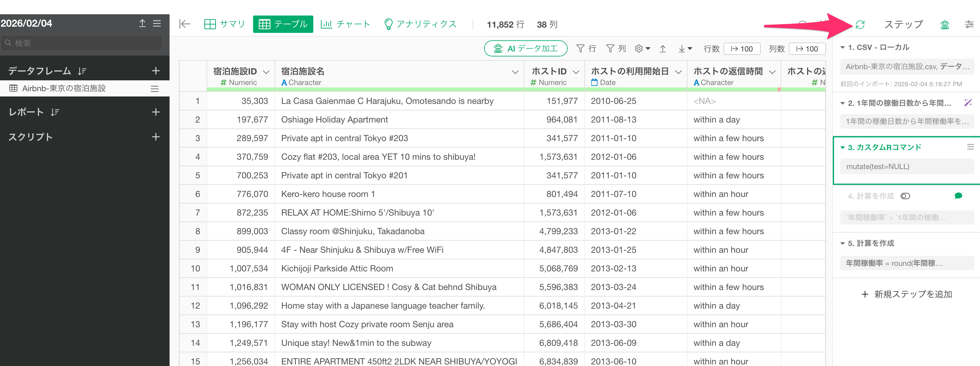Select Airbnb-東京の宿泊施設 data frame
Screen dimensions: 980x366
[64, 88]
